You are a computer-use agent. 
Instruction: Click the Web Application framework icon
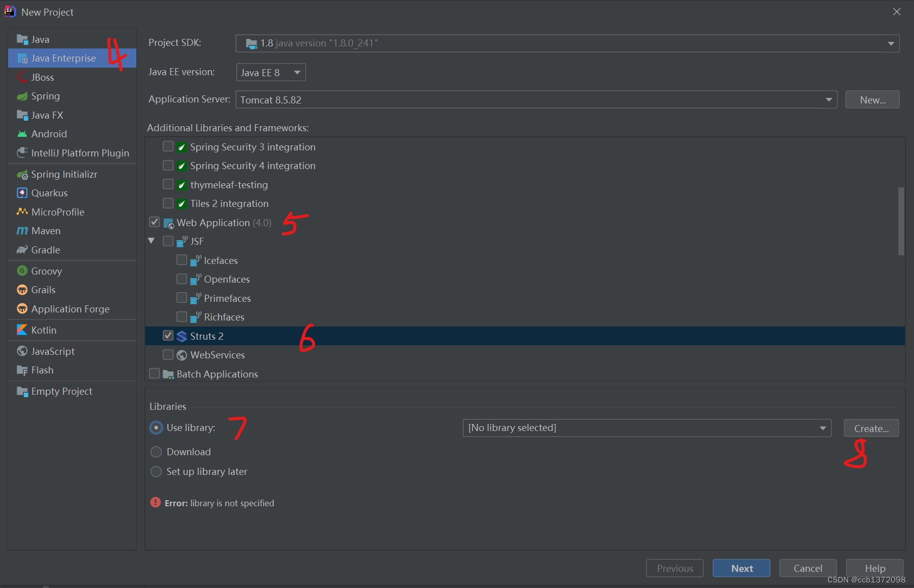pyautogui.click(x=169, y=223)
